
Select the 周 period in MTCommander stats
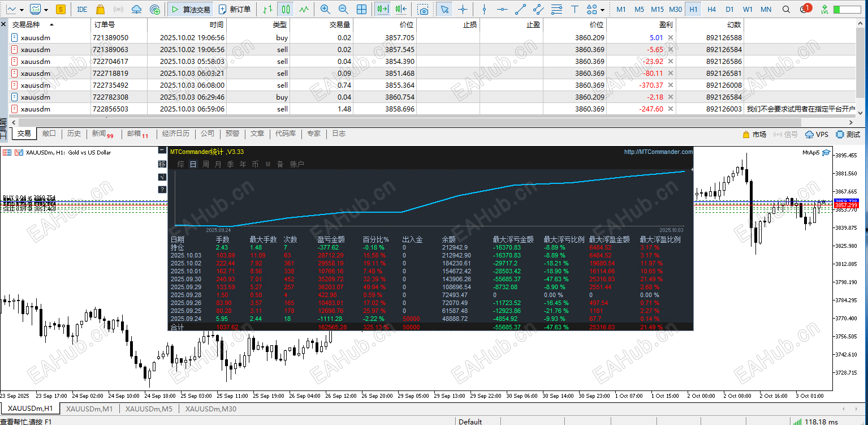(206, 164)
